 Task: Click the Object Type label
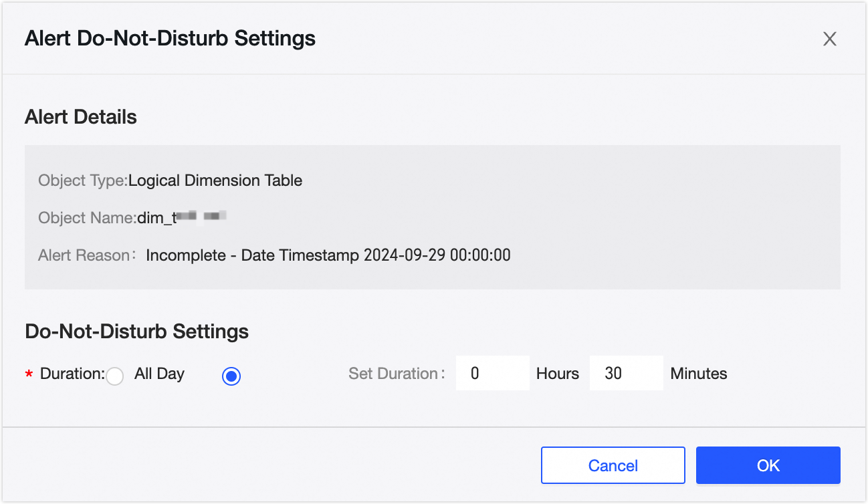(x=82, y=180)
